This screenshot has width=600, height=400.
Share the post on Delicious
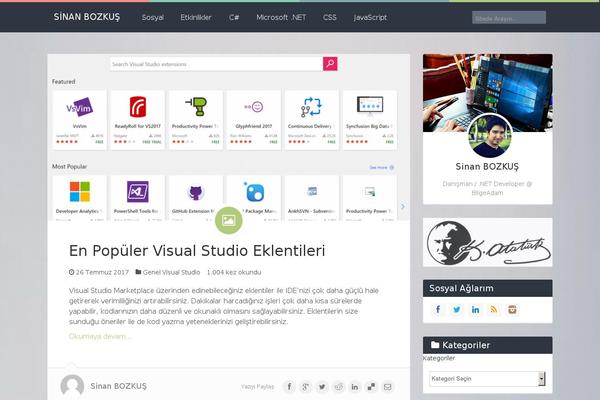pos(371,387)
